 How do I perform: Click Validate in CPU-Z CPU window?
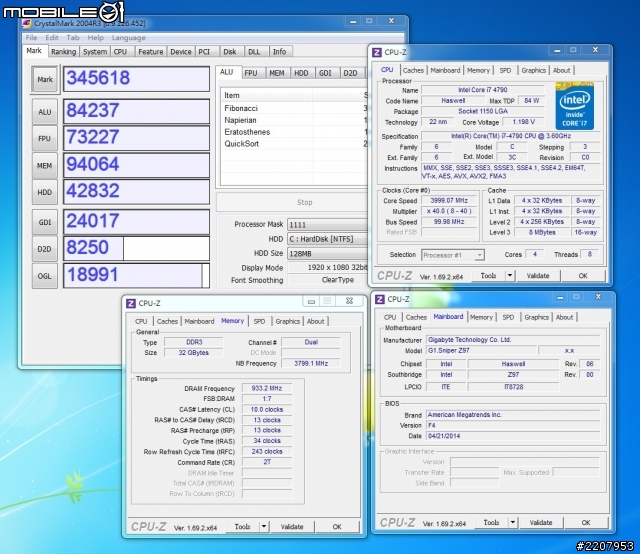[x=538, y=276]
